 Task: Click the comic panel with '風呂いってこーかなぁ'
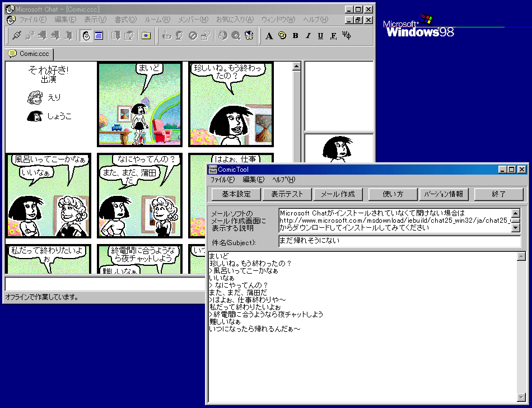click(x=49, y=195)
